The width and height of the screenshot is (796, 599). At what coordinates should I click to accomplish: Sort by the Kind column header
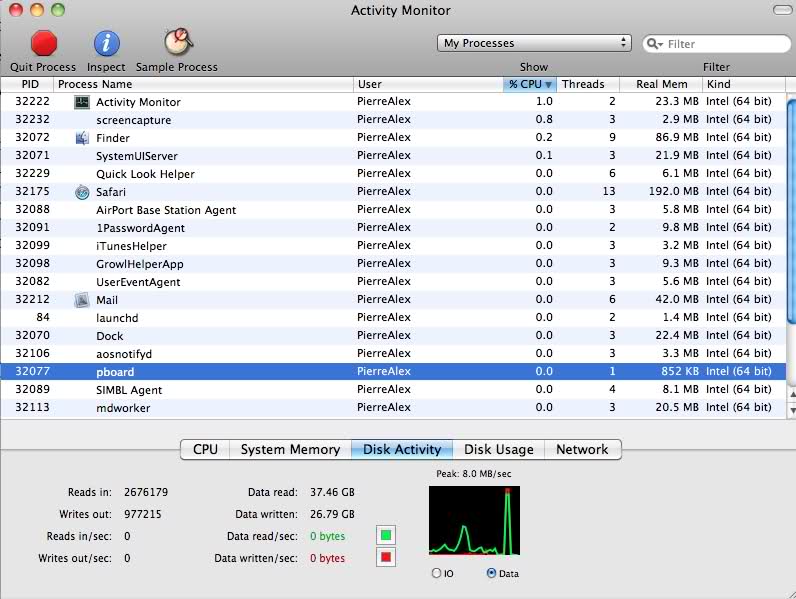pyautogui.click(x=744, y=84)
